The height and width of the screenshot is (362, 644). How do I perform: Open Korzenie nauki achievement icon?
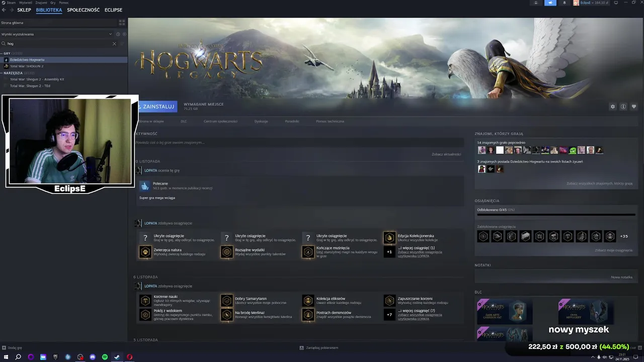[145, 301]
